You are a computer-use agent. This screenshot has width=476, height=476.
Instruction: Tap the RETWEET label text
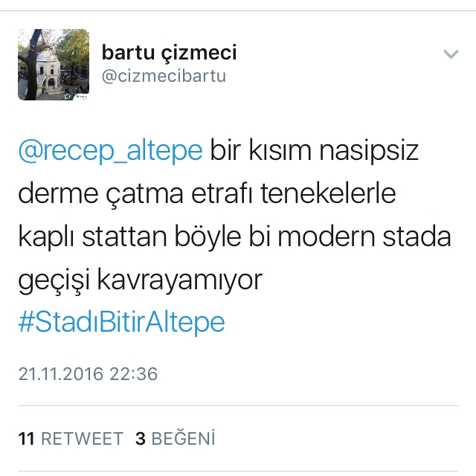pos(82,439)
